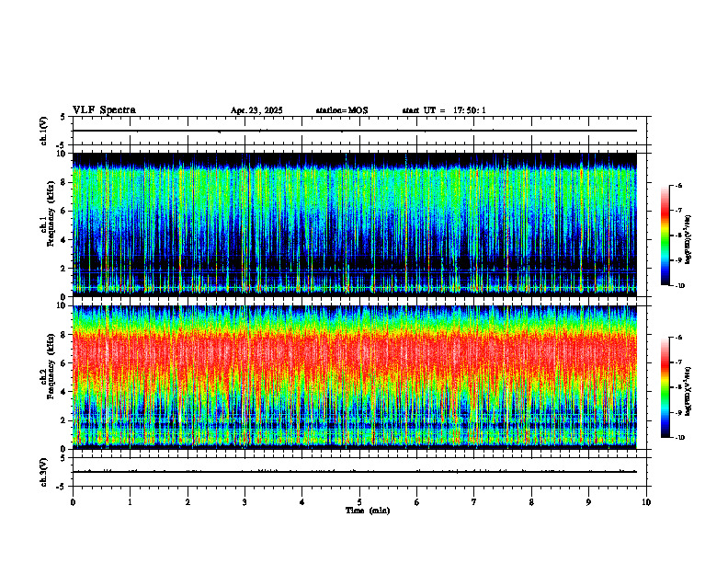Click time axis tick label '6'

coord(417,502)
